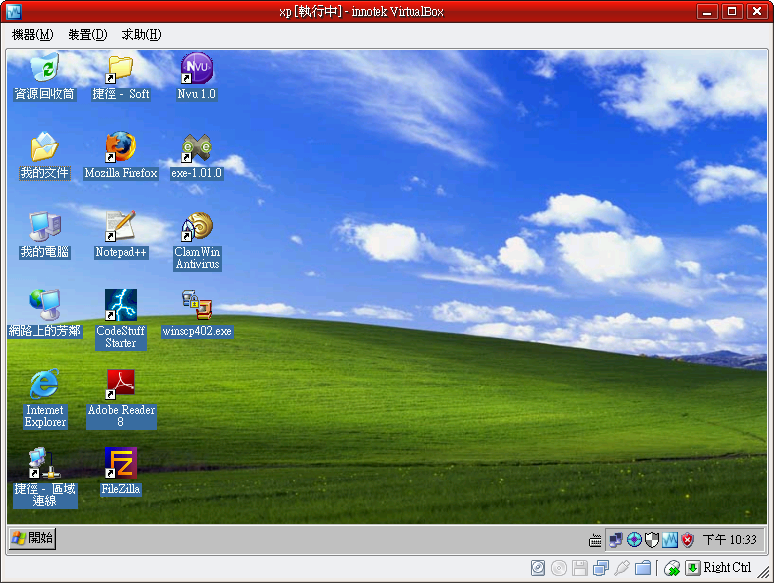Click the 開始 Start button

click(32, 539)
